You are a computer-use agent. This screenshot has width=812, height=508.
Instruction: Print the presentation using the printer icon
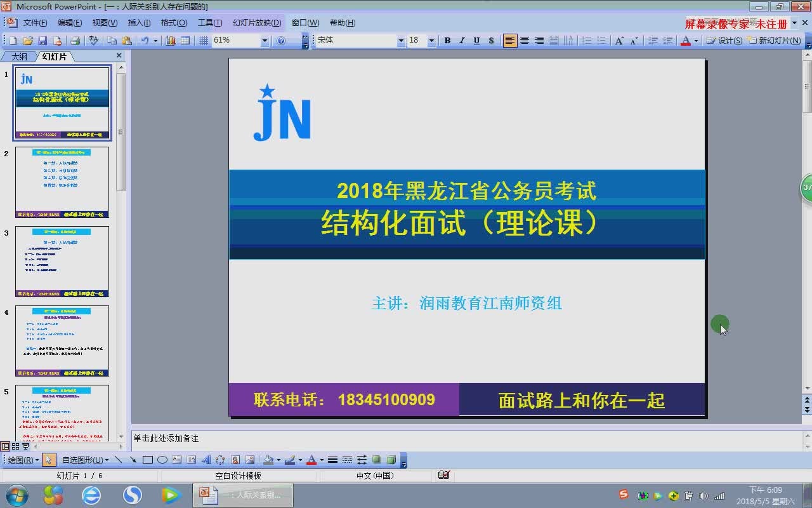[75, 40]
